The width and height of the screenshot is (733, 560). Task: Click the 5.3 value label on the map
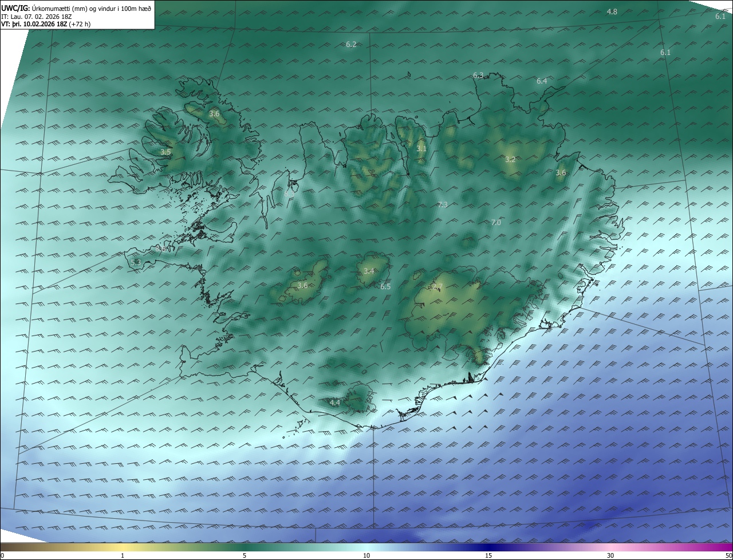(136, 262)
